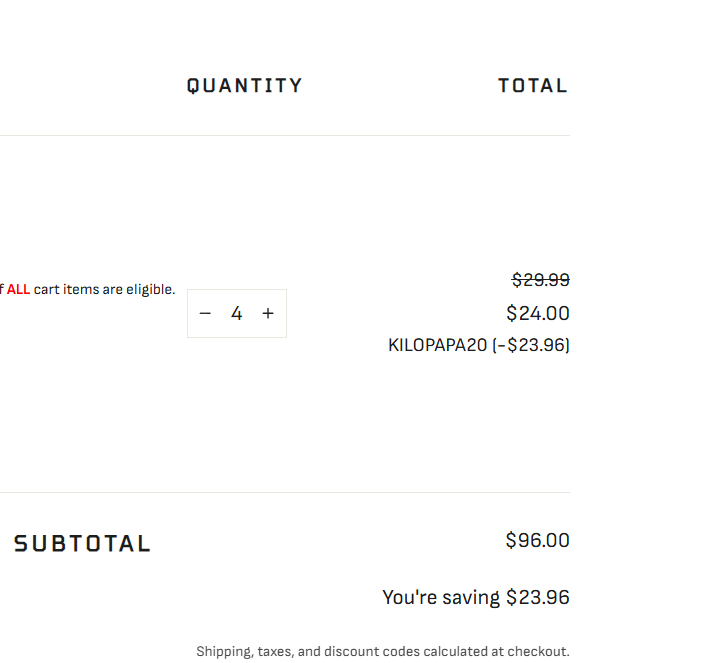
Task: Decrease quantity with the minus icon
Action: tap(205, 313)
